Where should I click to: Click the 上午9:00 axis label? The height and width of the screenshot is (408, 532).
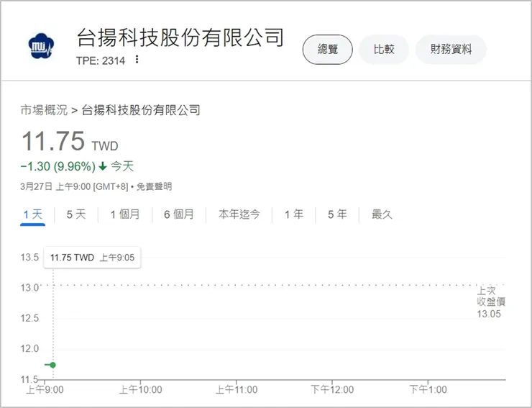point(45,389)
